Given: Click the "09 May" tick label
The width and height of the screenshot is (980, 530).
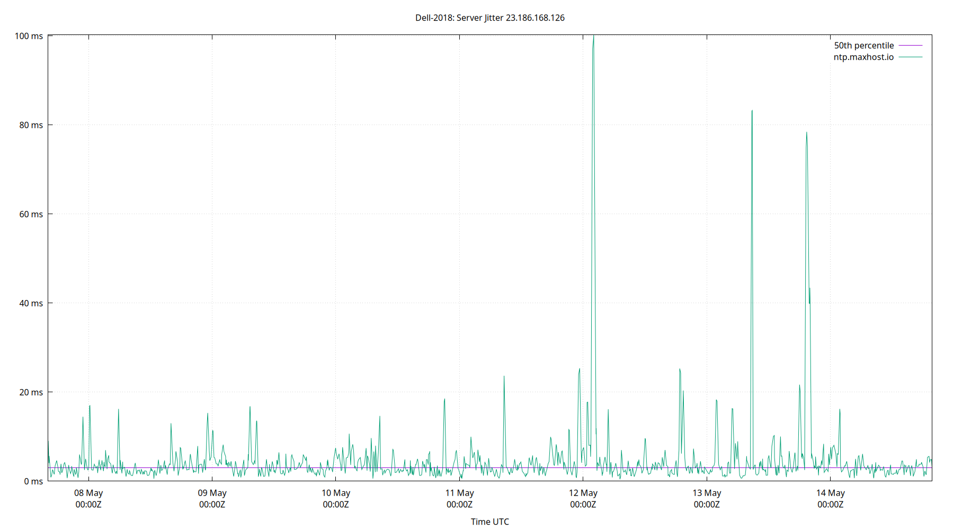Looking at the screenshot, I should pos(212,493).
